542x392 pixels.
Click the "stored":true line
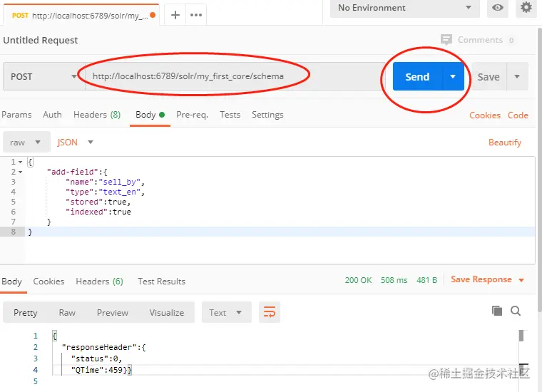(98, 202)
